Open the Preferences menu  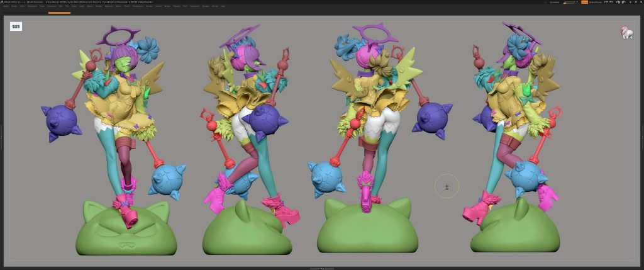[x=138, y=6]
